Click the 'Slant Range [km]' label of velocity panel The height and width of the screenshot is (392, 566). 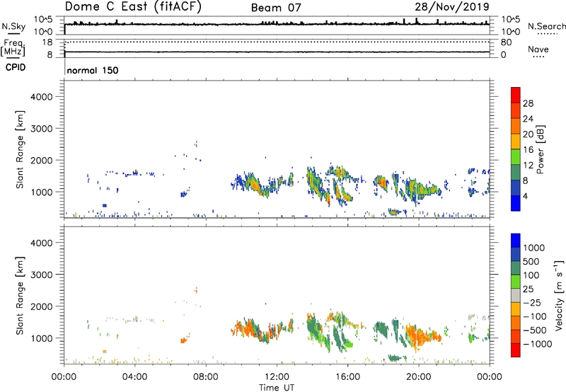click(20, 296)
